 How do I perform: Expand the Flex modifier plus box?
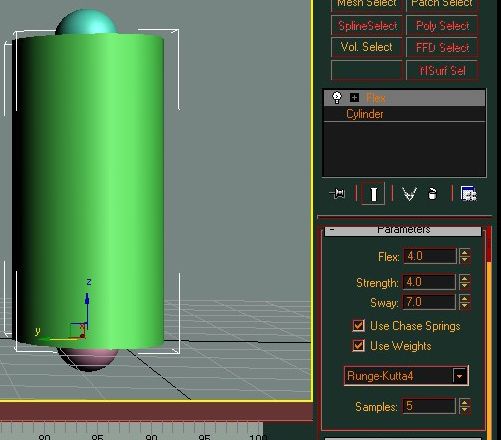[354, 98]
